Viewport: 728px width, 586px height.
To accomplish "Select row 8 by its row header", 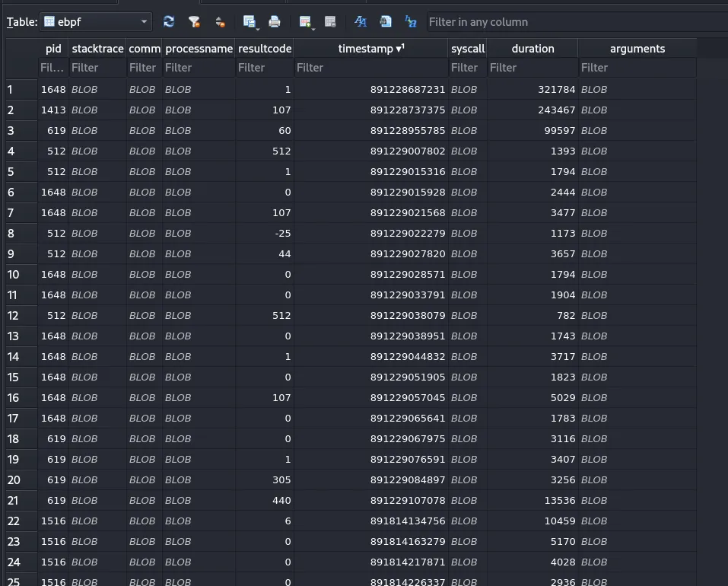I will (x=21, y=234).
